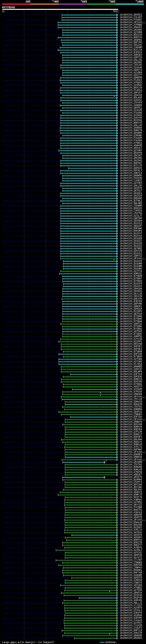This screenshot has width=146, height=644.
Task: Select the UniRef100_Q9LU36 label
Action: 131,299
